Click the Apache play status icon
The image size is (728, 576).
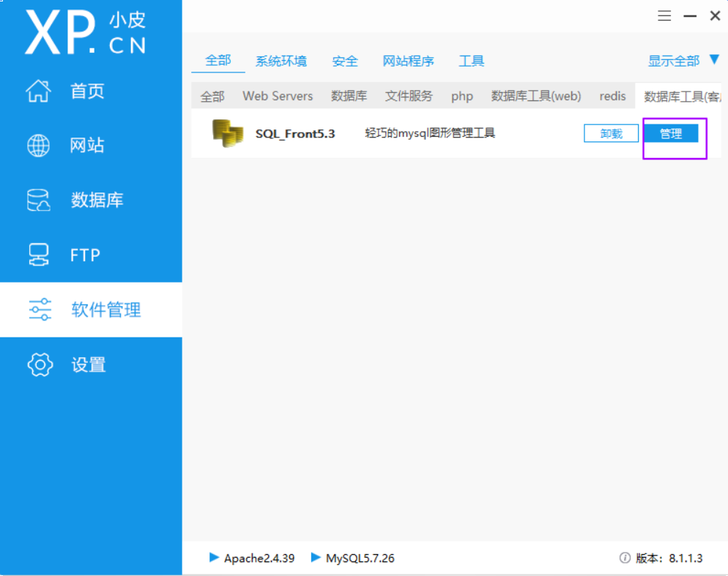click(x=214, y=558)
